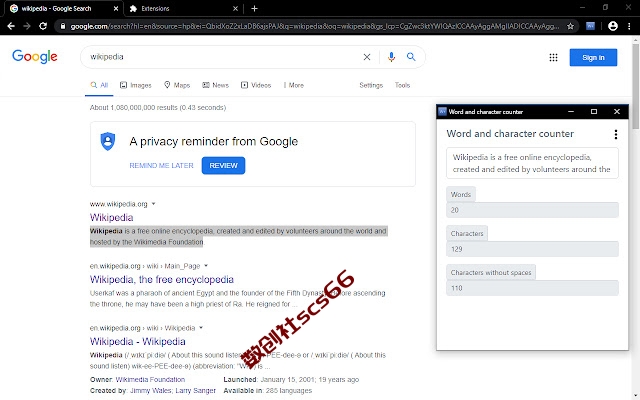This screenshot has height=400, width=640.
Task: Open search Tools
Action: tap(402, 85)
